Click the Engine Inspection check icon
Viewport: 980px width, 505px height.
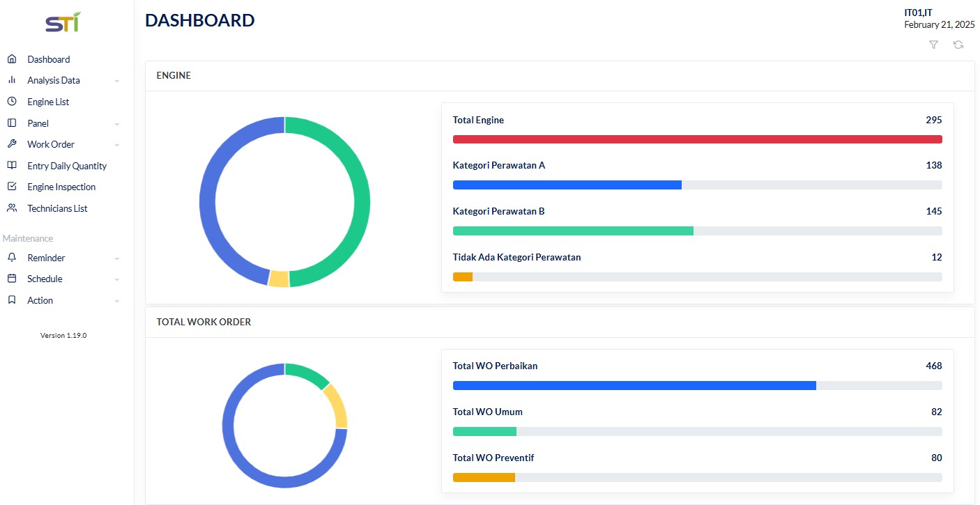pyautogui.click(x=12, y=187)
